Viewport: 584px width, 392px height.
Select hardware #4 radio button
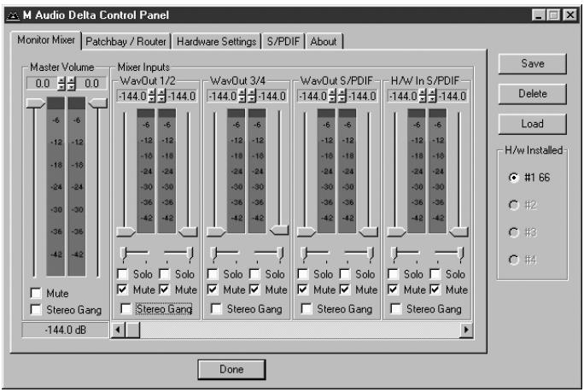(x=514, y=260)
